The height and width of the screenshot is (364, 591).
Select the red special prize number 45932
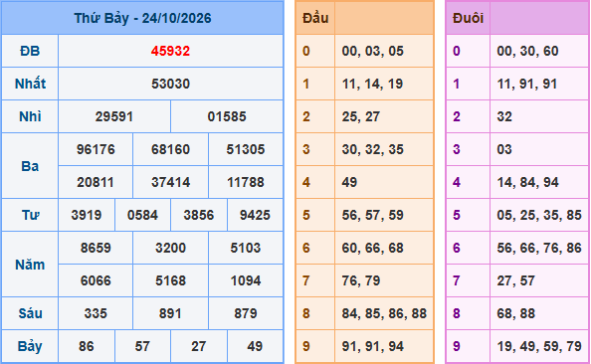tap(170, 51)
